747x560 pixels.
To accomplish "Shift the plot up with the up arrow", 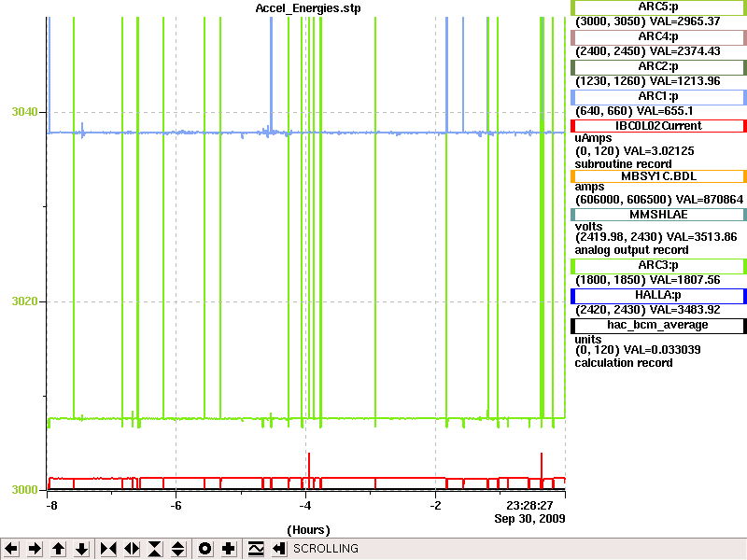I will click(58, 549).
